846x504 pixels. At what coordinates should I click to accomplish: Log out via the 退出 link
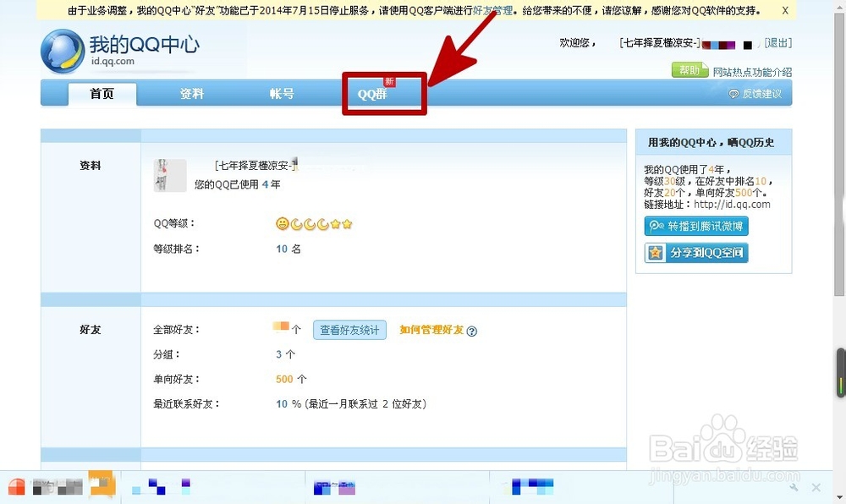pos(778,43)
